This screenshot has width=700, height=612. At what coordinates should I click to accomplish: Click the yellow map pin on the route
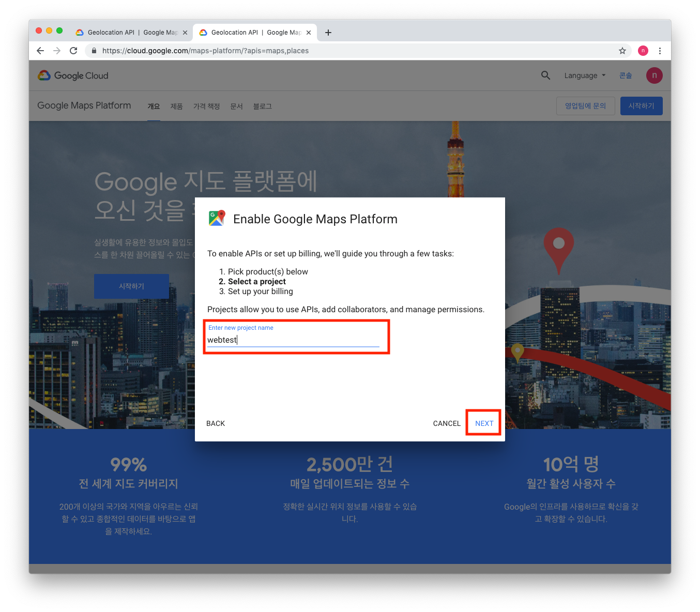coord(518,353)
